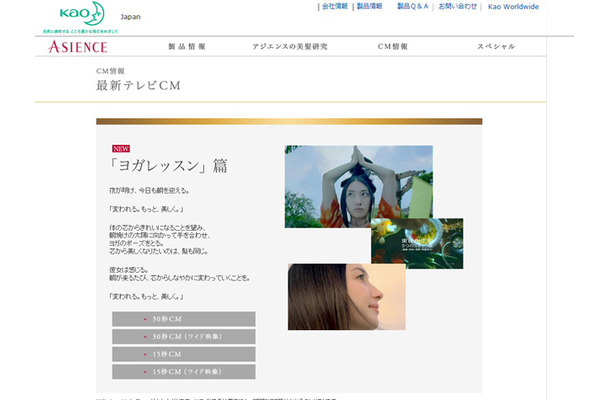The width and height of the screenshot is (610, 400).
Task: Play 15秒CM (ワイド映像) version
Action: (x=184, y=372)
